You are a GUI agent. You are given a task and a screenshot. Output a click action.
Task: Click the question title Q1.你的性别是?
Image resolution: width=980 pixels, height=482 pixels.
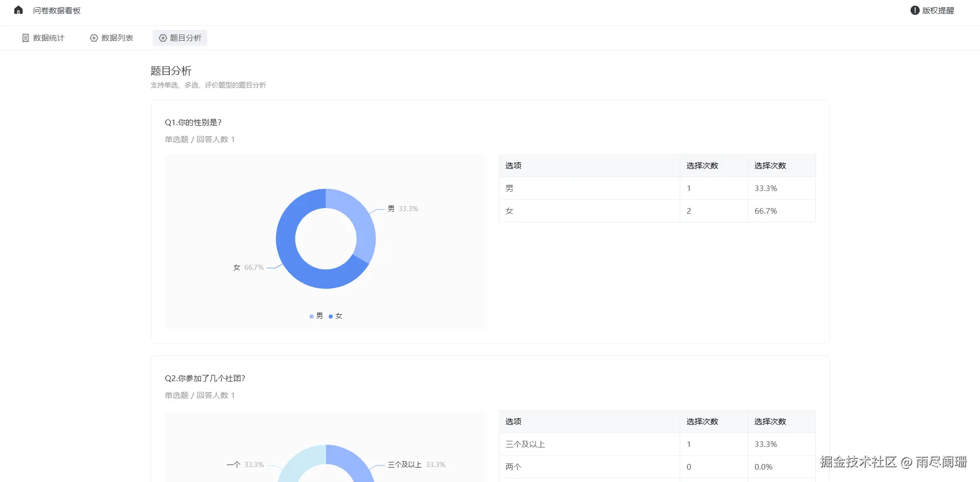click(x=193, y=123)
